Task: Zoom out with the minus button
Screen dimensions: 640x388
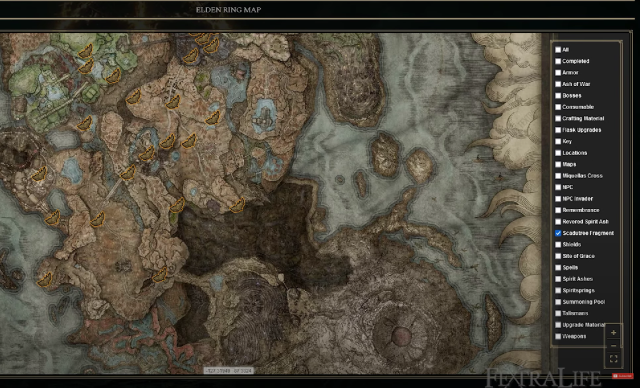Action: click(x=613, y=346)
